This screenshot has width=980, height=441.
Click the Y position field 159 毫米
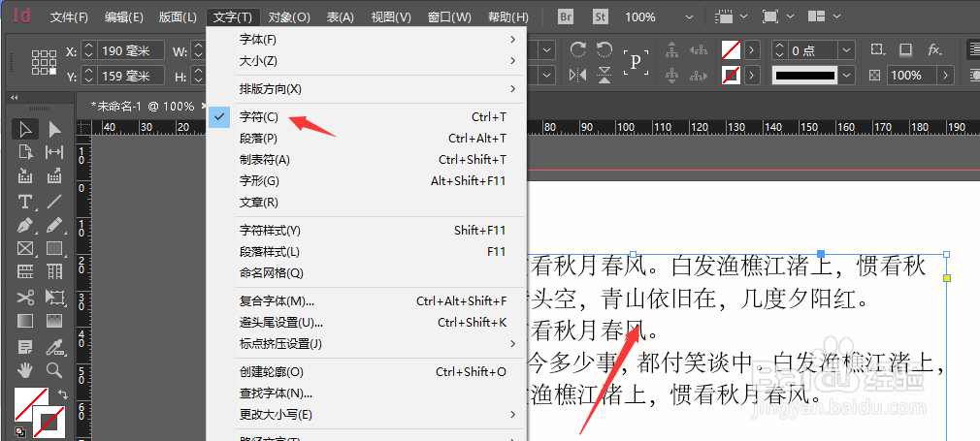[x=131, y=76]
